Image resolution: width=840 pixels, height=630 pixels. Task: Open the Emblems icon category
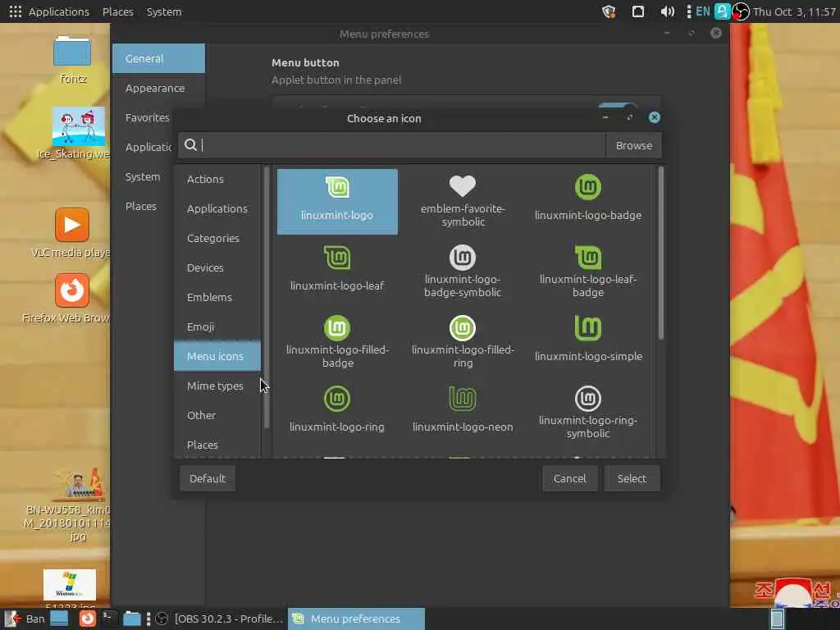click(217, 297)
